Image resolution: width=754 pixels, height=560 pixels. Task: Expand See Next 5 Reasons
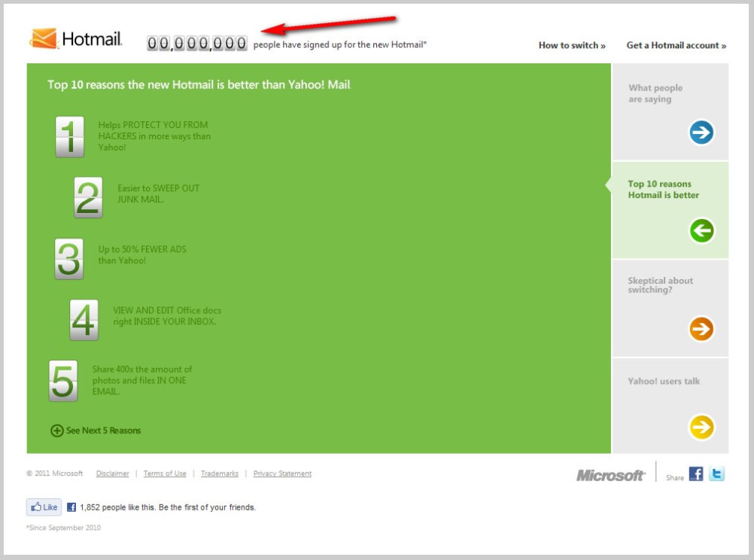96,431
